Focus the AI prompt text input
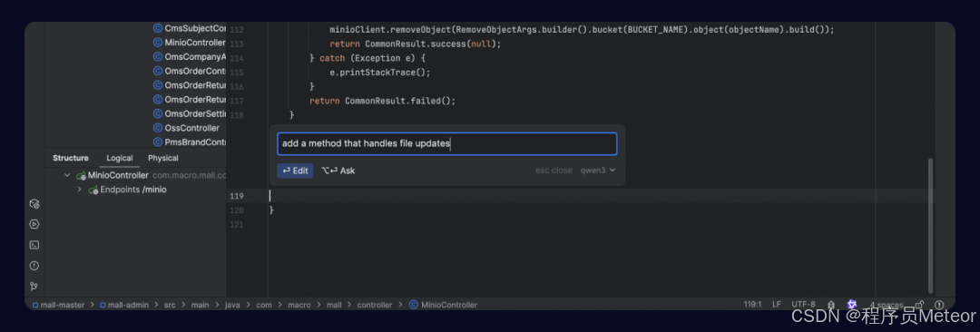Viewport: 980px width, 332px height. pyautogui.click(x=446, y=144)
